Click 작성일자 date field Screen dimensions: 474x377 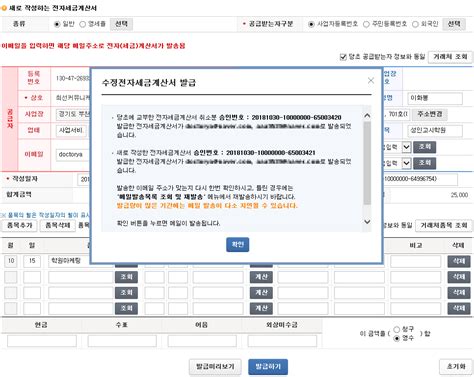(84, 179)
